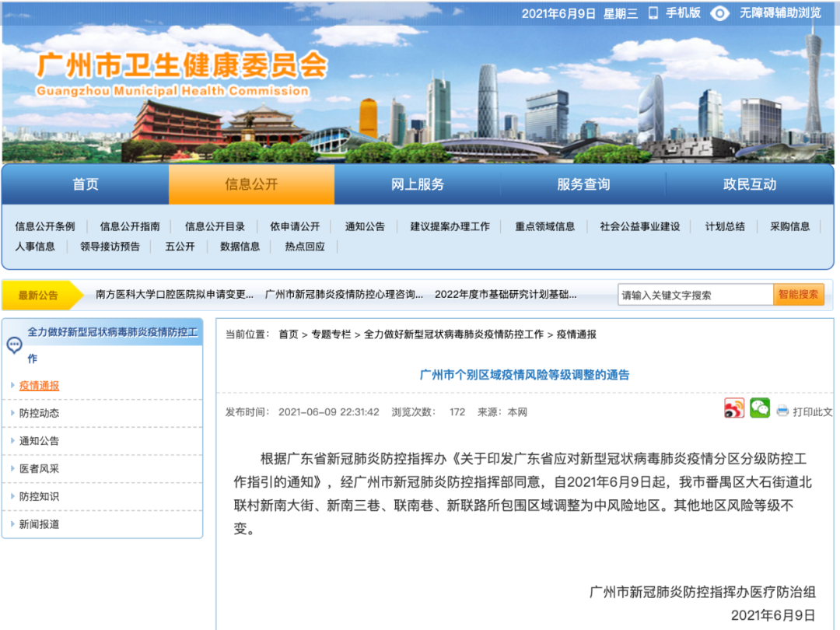Viewport: 840px width, 630px height.
Task: Open 热点回应 submenu link
Action: (305, 247)
